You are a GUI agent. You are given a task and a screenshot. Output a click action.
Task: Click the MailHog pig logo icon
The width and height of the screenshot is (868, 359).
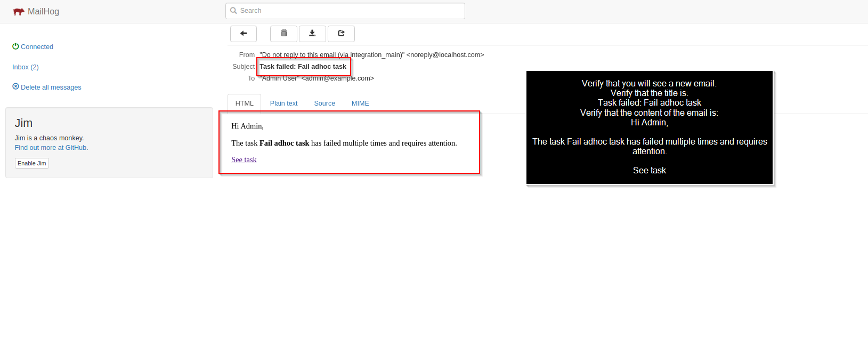pos(19,12)
